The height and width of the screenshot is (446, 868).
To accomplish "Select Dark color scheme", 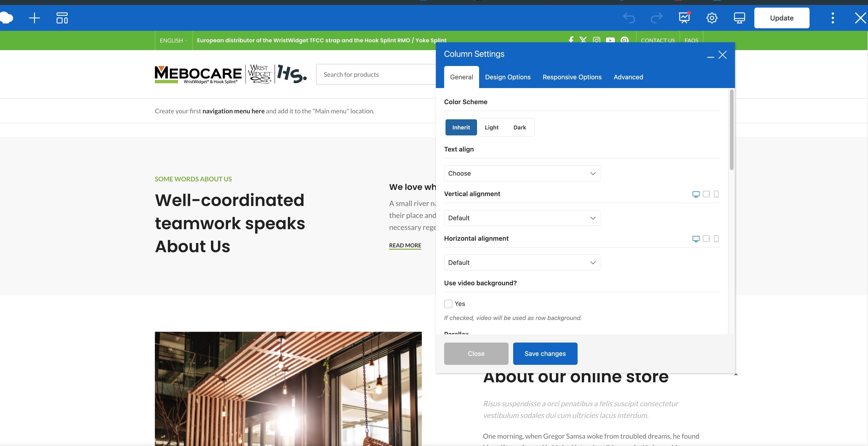I will click(519, 127).
